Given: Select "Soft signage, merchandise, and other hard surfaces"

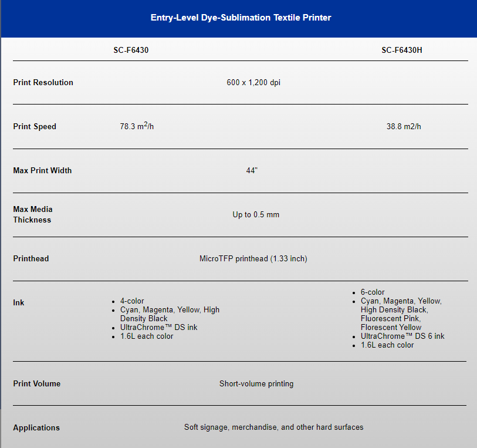Looking at the screenshot, I should pyautogui.click(x=273, y=427).
